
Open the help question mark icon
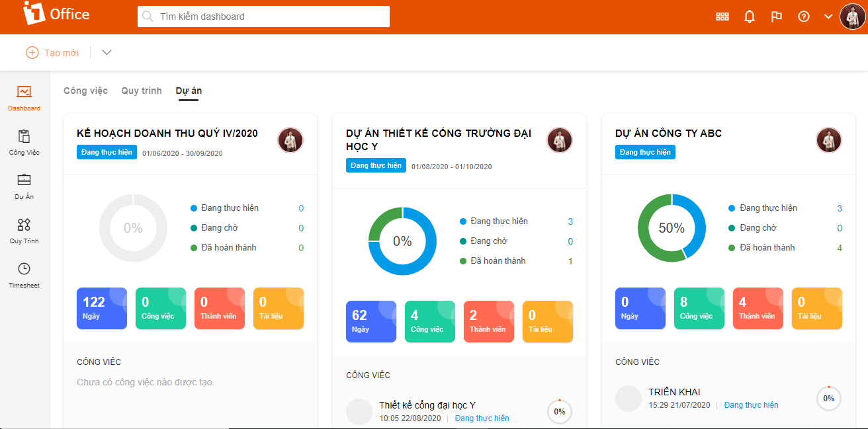click(804, 17)
